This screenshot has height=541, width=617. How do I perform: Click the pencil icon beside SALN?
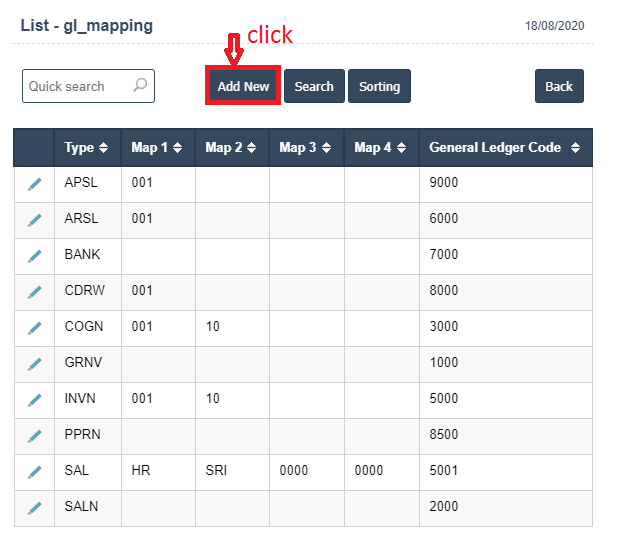pyautogui.click(x=34, y=508)
